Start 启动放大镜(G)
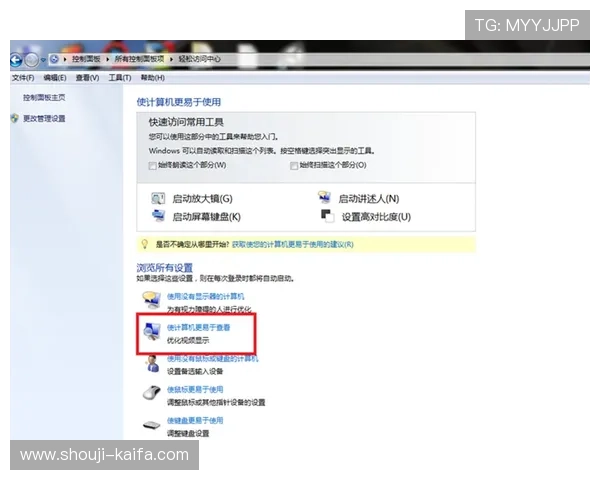 click(202, 199)
